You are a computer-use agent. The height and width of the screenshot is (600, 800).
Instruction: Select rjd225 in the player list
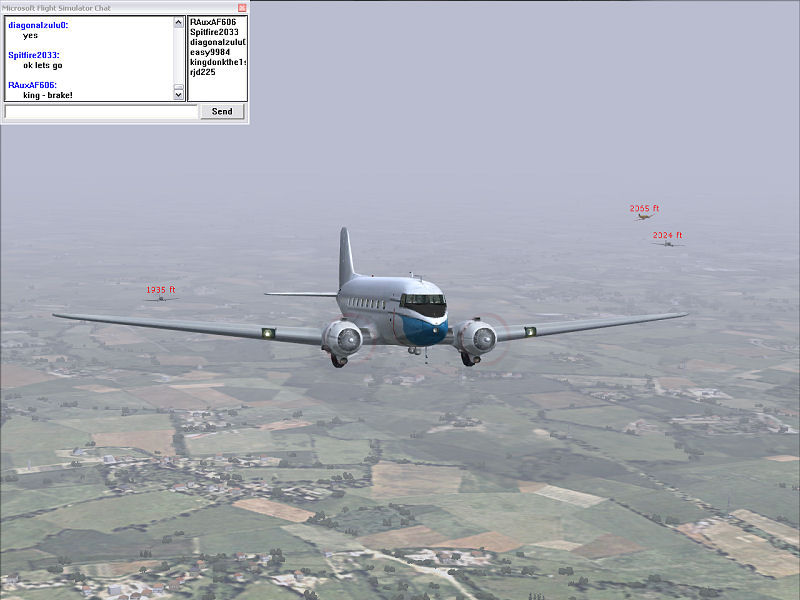(x=203, y=72)
